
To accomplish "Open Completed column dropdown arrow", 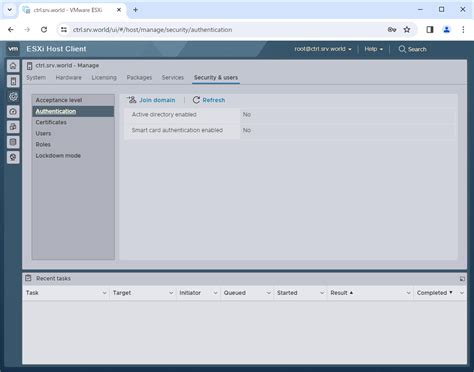I will click(462, 293).
